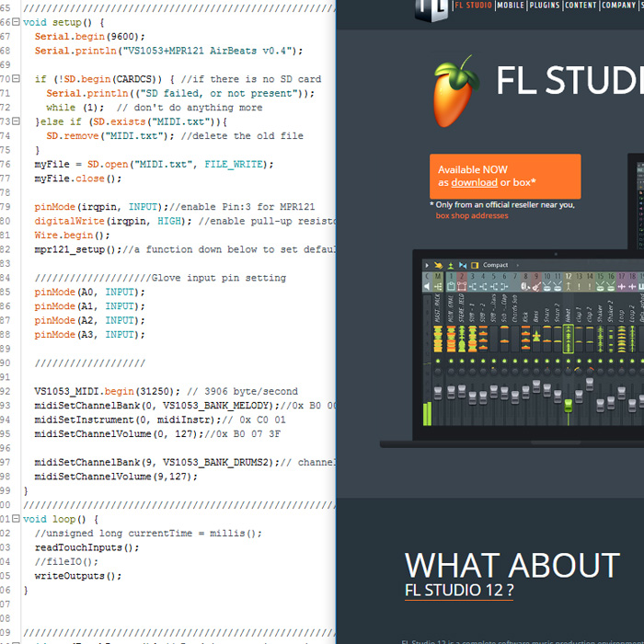Click the "SD failed, or not present" line
Viewport: 644px width, 644px height.
(x=180, y=93)
